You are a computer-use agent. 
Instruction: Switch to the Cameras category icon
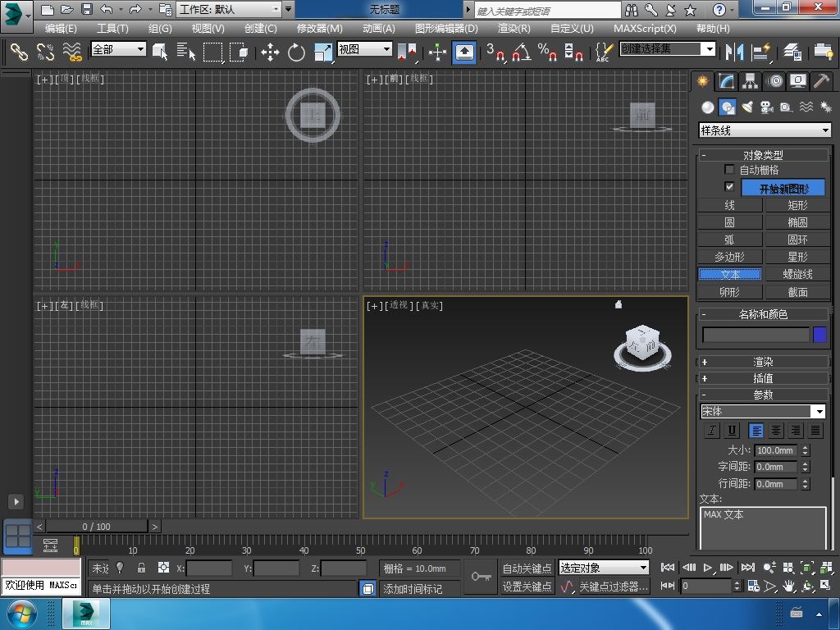coord(766,107)
